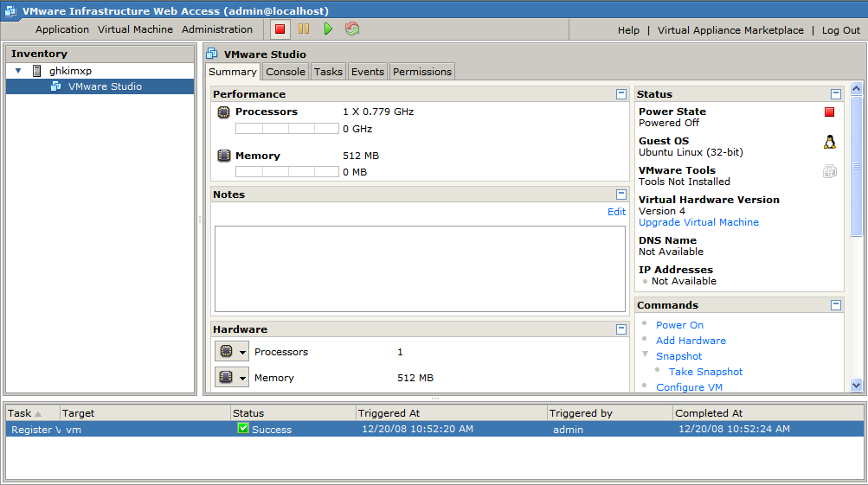The width and height of the screenshot is (868, 485).
Task: Click the Linux penguin Guest OS icon
Action: point(829,142)
